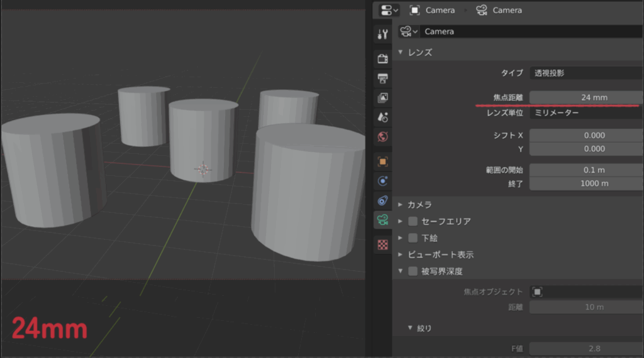This screenshot has height=358, width=644.
Task: Enable the 下絵 checkbox
Action: point(413,238)
